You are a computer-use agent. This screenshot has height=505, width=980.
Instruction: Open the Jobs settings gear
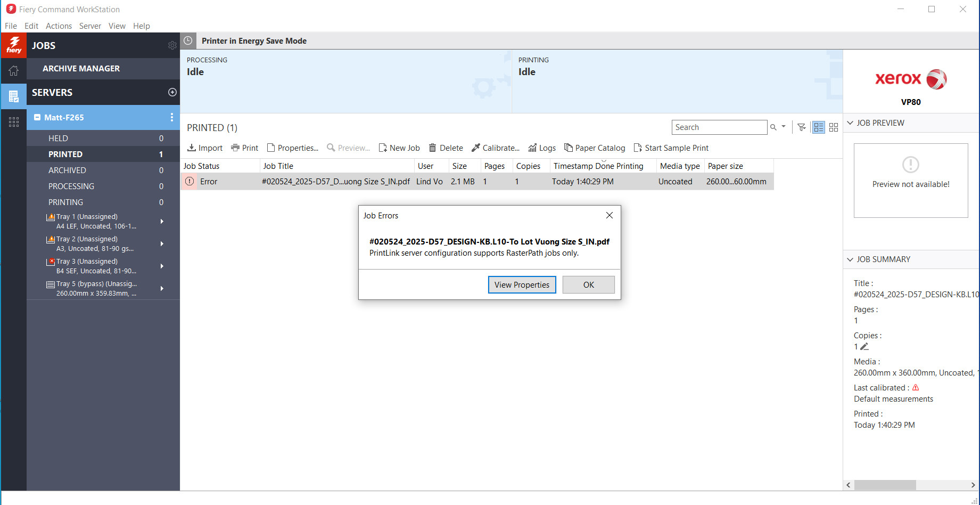tap(172, 46)
